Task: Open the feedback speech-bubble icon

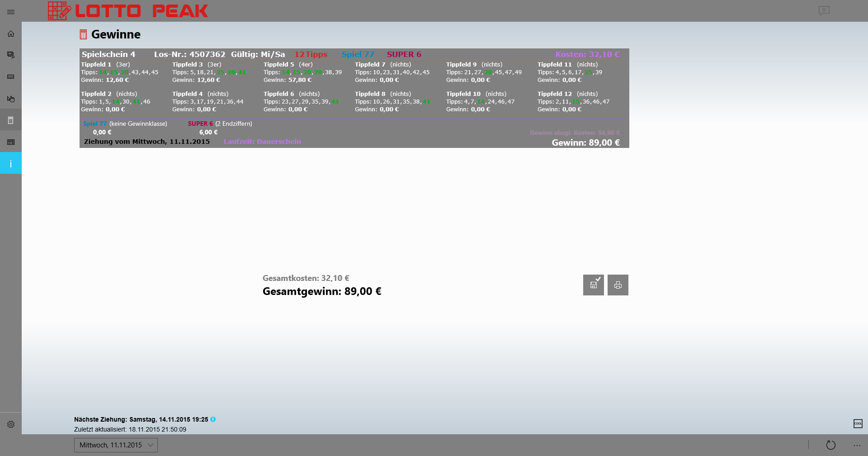Action: (824, 10)
